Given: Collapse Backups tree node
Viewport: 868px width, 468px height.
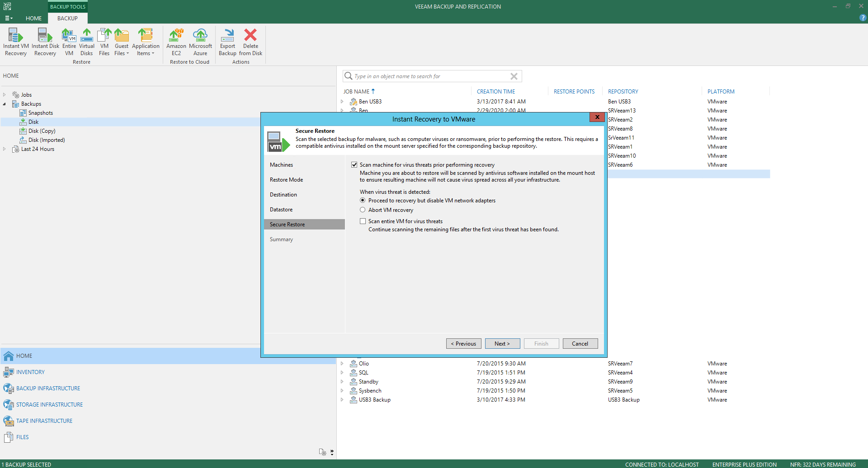Looking at the screenshot, I should (x=5, y=104).
